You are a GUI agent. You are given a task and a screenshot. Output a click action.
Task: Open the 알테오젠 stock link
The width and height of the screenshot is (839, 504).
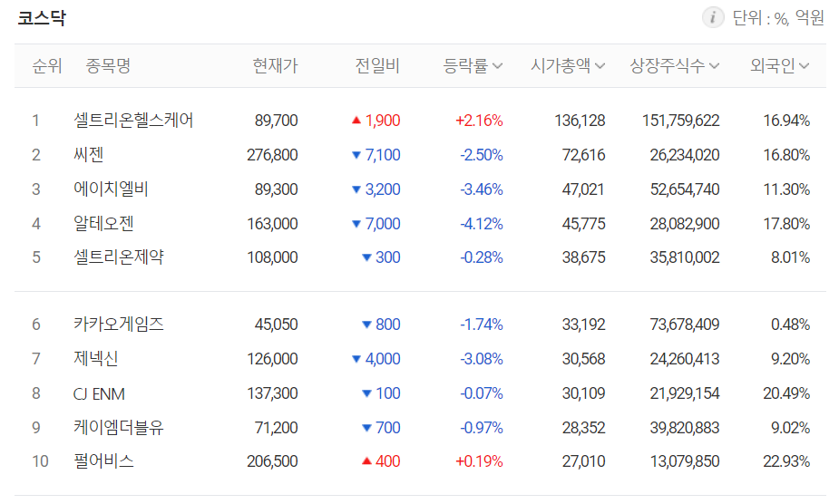pyautogui.click(x=103, y=223)
